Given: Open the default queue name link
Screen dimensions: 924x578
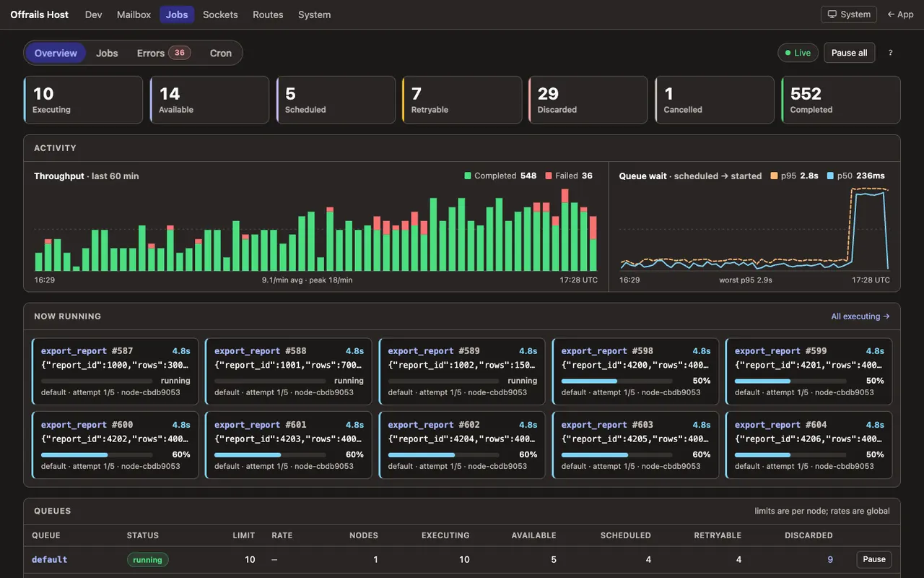Looking at the screenshot, I should [50, 559].
